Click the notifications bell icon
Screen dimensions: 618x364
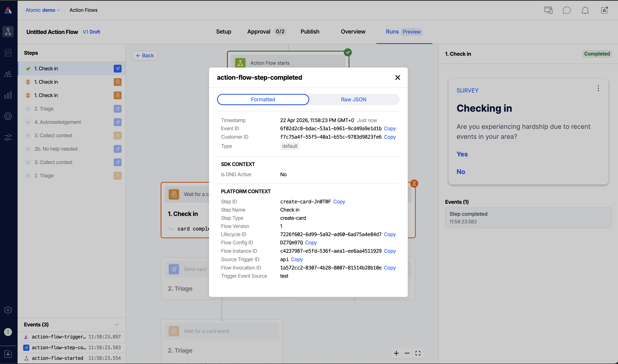(585, 10)
